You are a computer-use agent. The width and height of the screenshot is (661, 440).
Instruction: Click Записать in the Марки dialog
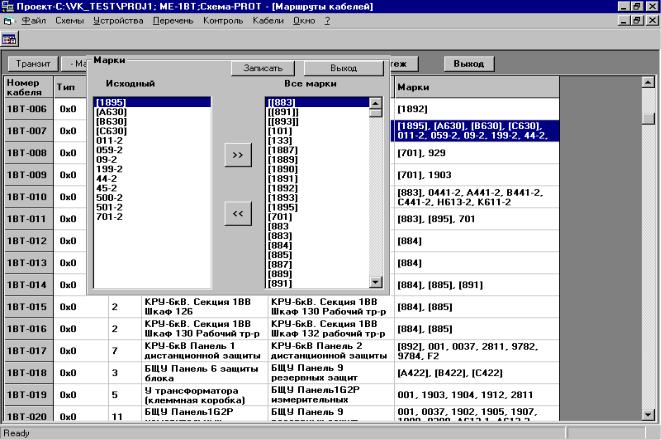263,68
